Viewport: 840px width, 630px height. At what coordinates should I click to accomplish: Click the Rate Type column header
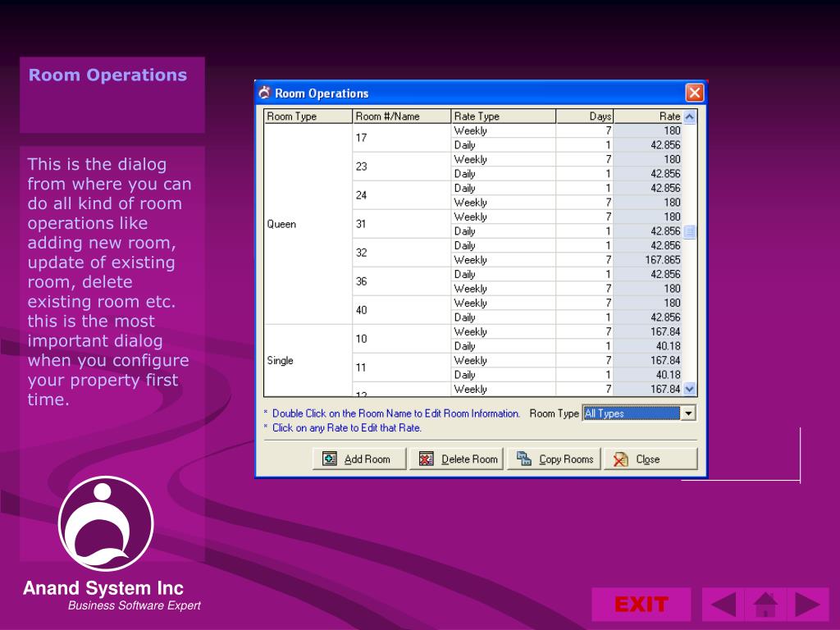[504, 116]
